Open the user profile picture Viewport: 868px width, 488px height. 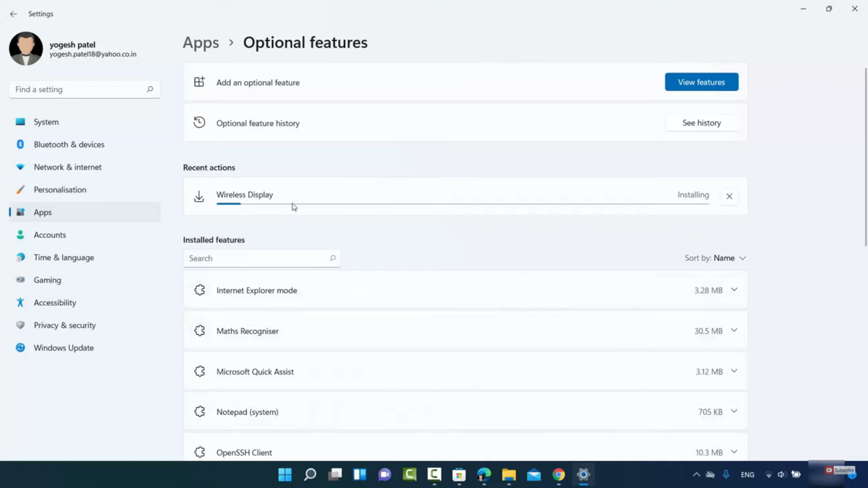[26, 48]
